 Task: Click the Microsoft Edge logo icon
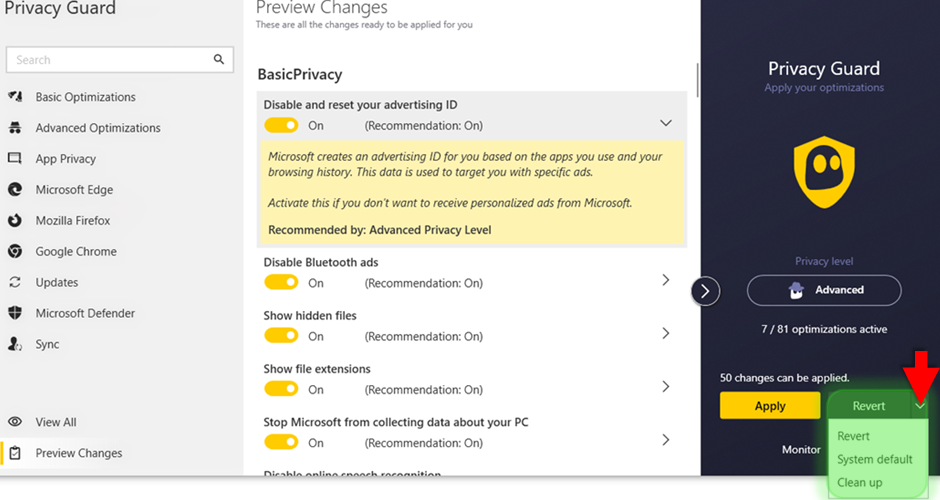(15, 189)
